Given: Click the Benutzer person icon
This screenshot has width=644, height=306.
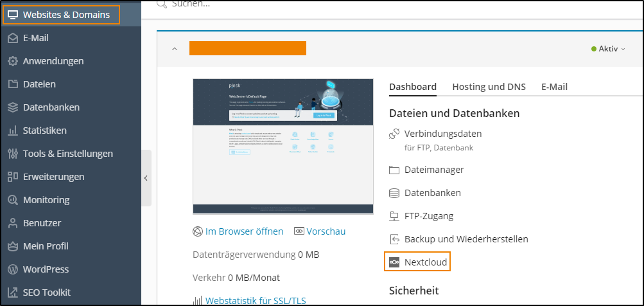Looking at the screenshot, I should [x=13, y=223].
